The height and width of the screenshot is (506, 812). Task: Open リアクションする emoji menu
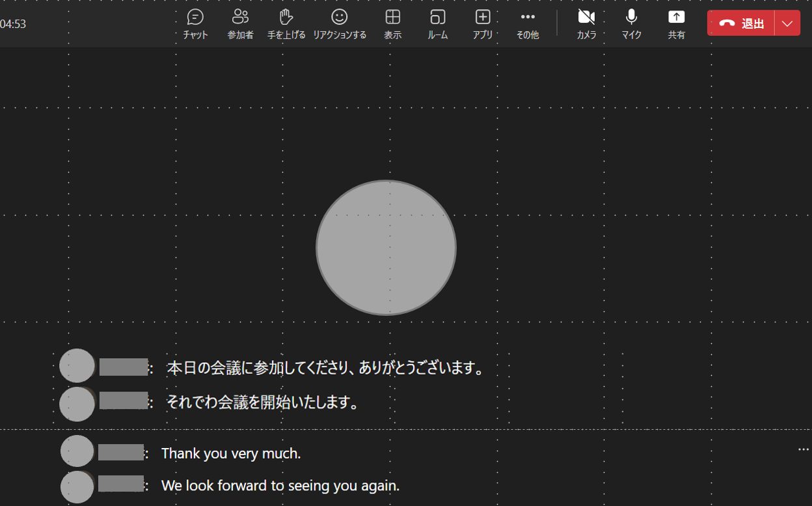tap(340, 24)
